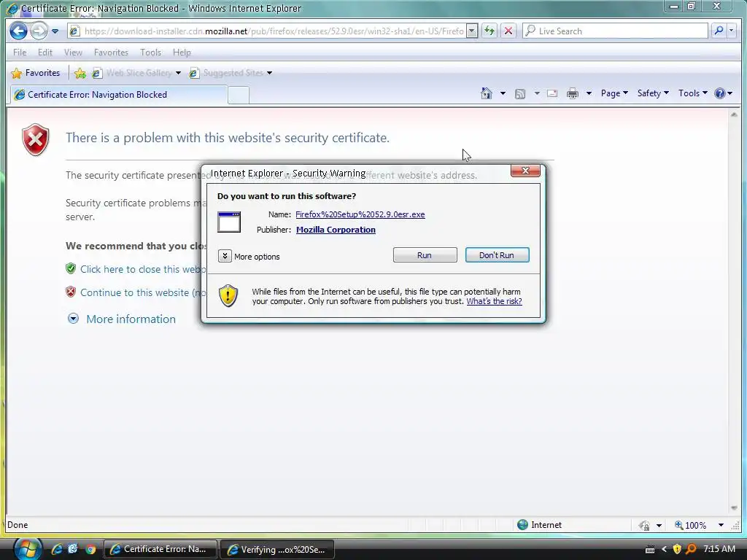The image size is (747, 560).
Task: Click the RSS feeds icon
Action: pyautogui.click(x=520, y=94)
